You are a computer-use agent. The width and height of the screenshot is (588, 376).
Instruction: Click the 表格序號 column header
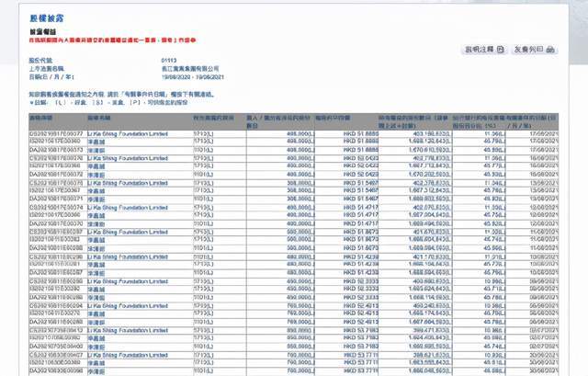pyautogui.click(x=44, y=120)
